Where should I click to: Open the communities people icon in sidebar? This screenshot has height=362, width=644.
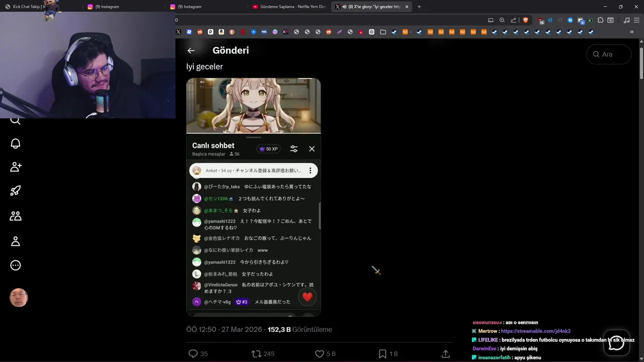click(x=16, y=216)
